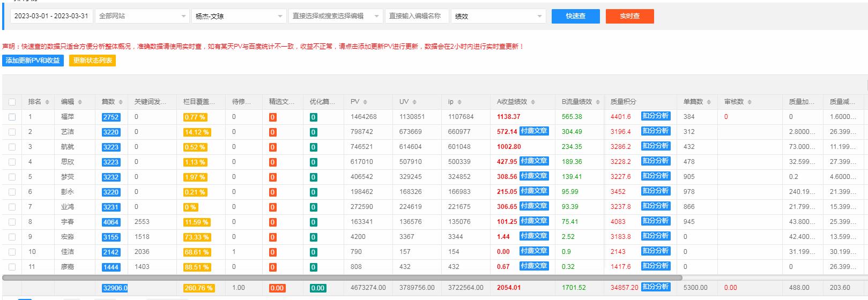This screenshot has width=868, height=300.
Task: Click editor name 佳洁
Action: 68,252
